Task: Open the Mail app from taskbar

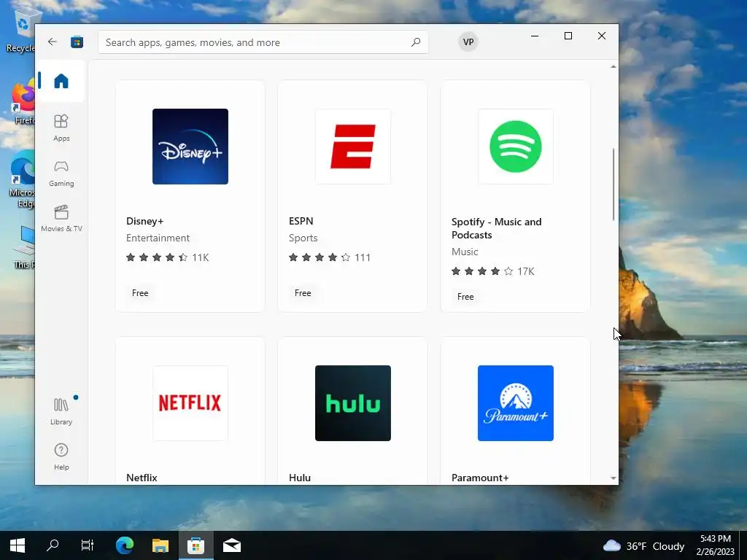Action: [x=232, y=545]
